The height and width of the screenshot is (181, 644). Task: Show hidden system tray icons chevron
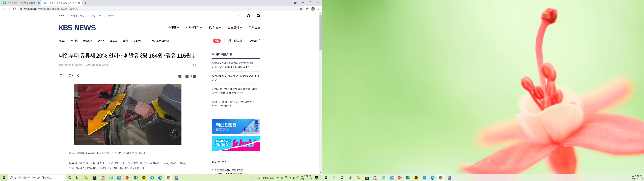278,178
